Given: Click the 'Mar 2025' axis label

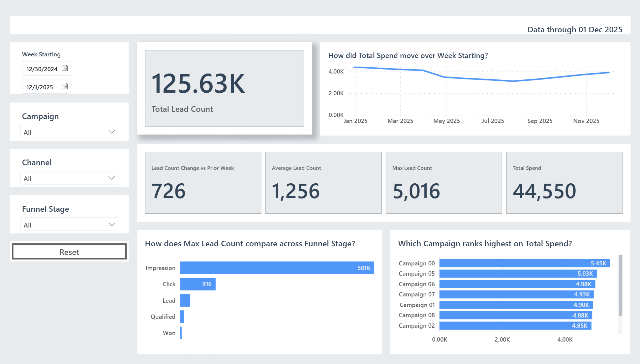Looking at the screenshot, I should [400, 121].
